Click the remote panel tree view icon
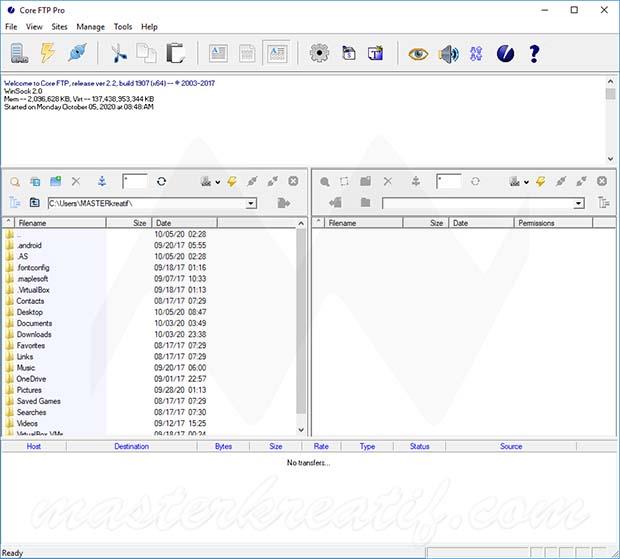This screenshot has height=559, width=620. pos(603,203)
